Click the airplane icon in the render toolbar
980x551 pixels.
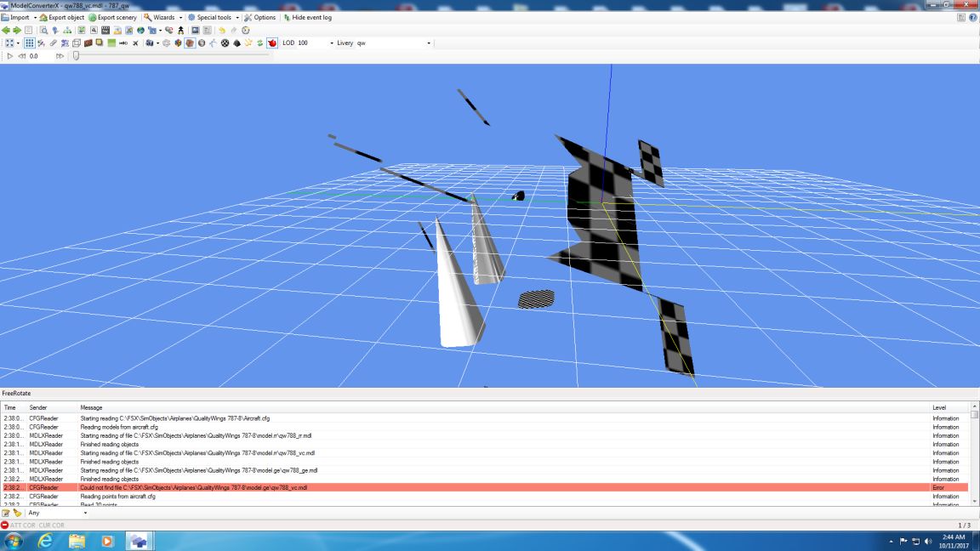tap(135, 43)
